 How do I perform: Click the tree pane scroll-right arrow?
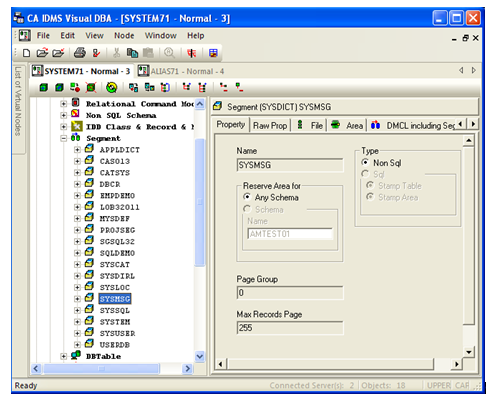tap(187, 368)
